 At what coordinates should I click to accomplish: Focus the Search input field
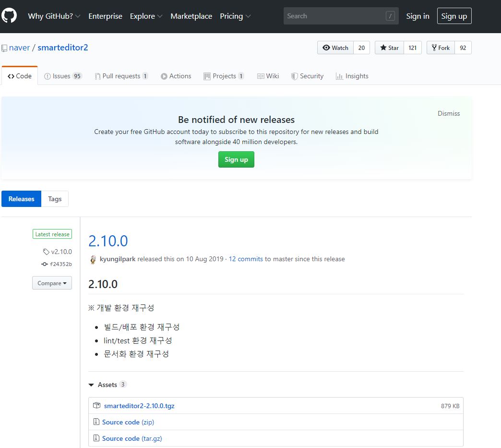[341, 16]
